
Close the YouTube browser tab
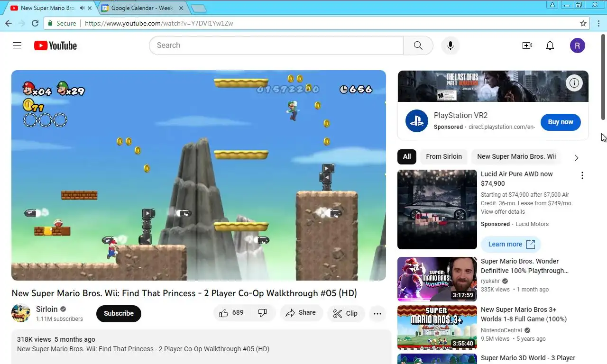click(x=90, y=8)
